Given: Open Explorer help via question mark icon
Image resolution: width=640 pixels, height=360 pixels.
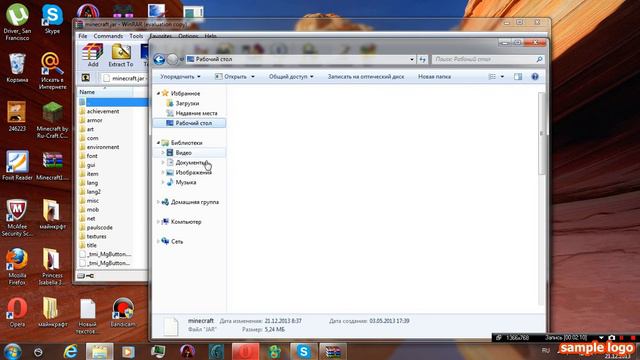Looking at the screenshot, I should click(x=535, y=77).
